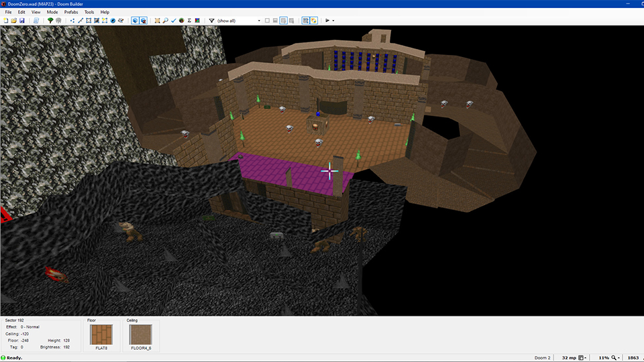Click the multicolored square toolbar icon

197,21
